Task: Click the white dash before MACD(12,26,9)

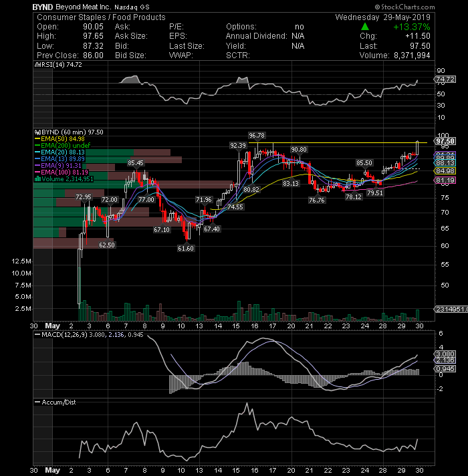Action: [37, 335]
